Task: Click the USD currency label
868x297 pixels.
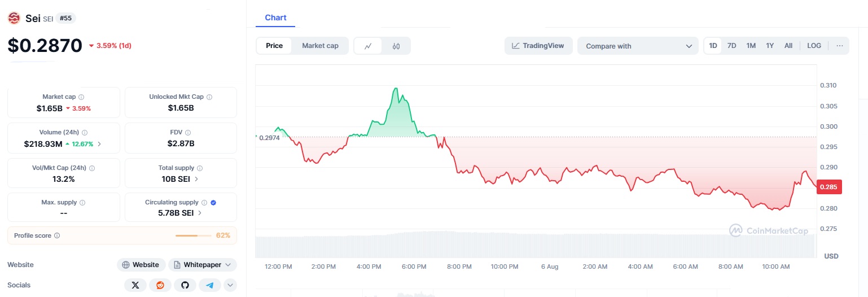Action: (831, 256)
